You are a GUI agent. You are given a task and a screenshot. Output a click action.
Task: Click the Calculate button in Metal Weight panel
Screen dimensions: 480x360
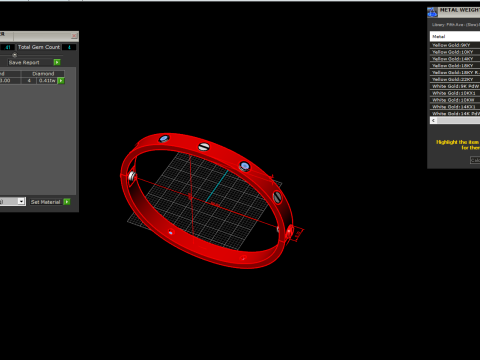pyautogui.click(x=475, y=160)
